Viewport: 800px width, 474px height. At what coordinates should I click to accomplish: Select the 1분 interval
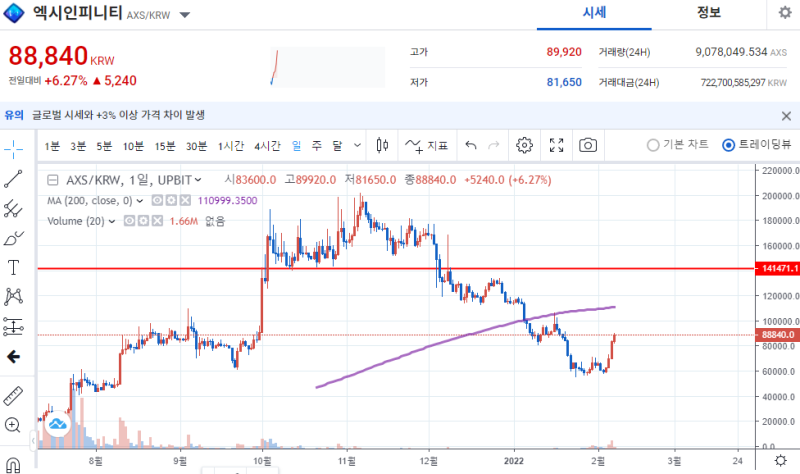point(52,146)
